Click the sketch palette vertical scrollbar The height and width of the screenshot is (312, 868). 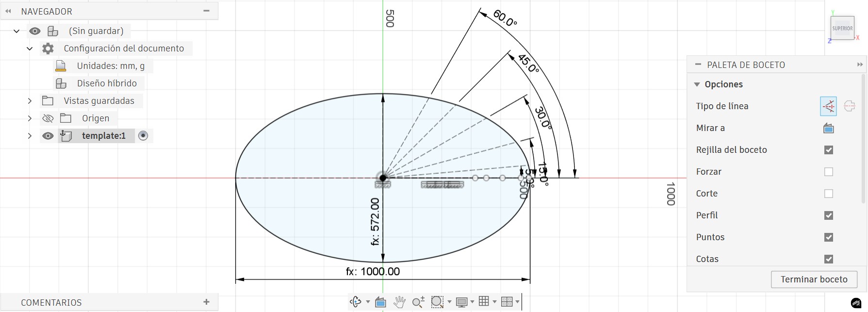[863, 138]
